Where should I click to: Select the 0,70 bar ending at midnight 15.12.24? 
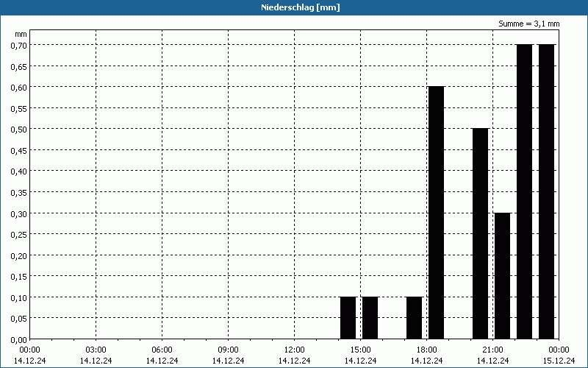pos(546,192)
